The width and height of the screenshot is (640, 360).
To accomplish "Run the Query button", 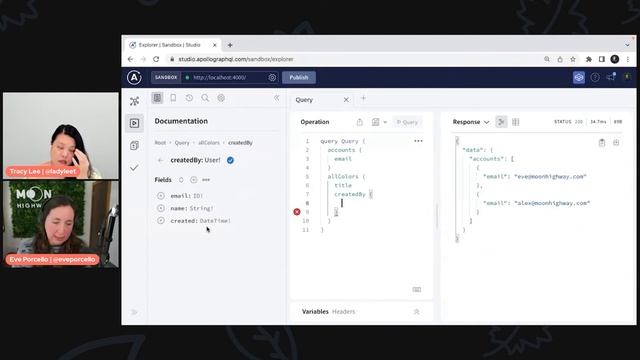I will tap(407, 122).
